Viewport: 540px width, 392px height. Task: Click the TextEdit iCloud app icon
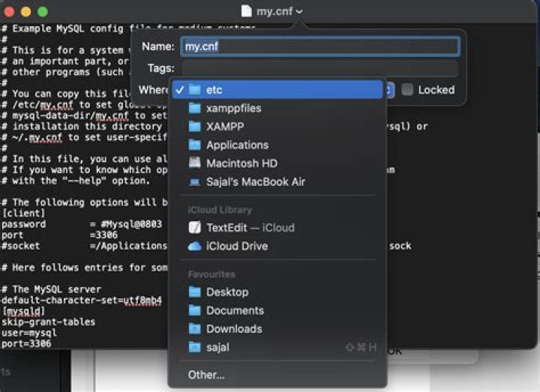click(x=194, y=228)
